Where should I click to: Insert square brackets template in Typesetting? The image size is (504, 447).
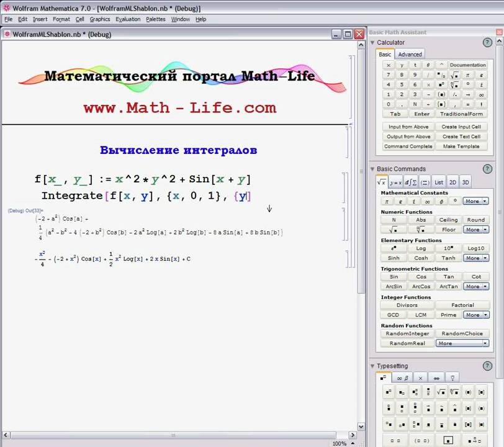pos(481,392)
